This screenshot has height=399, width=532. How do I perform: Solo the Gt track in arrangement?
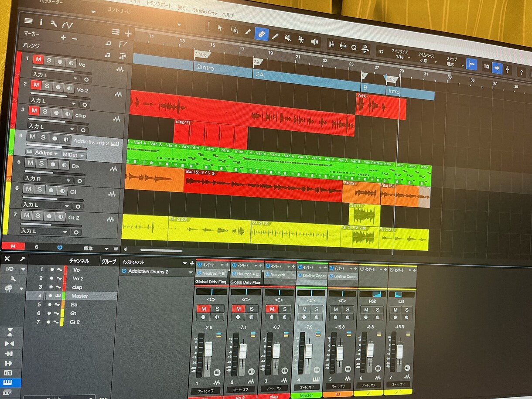40,189
